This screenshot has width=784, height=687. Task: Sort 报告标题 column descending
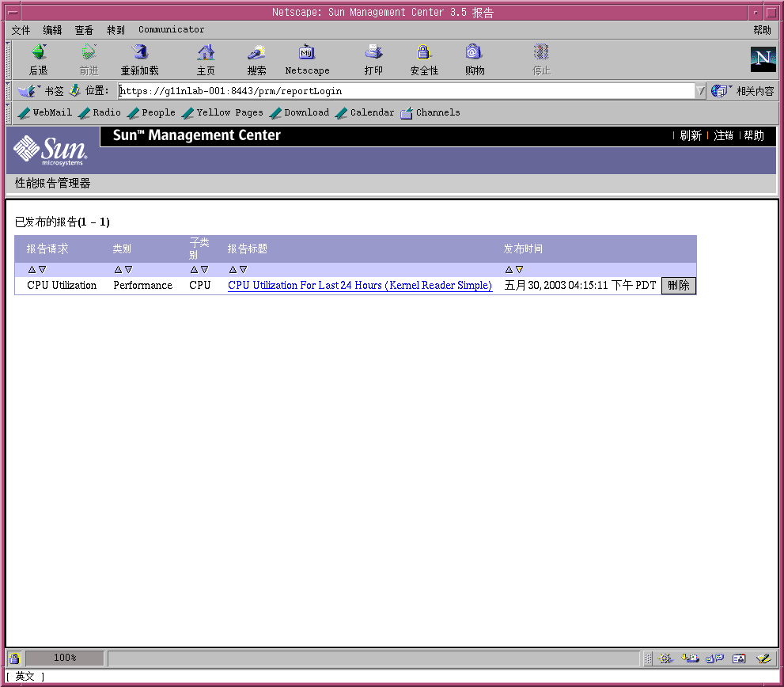(243, 269)
